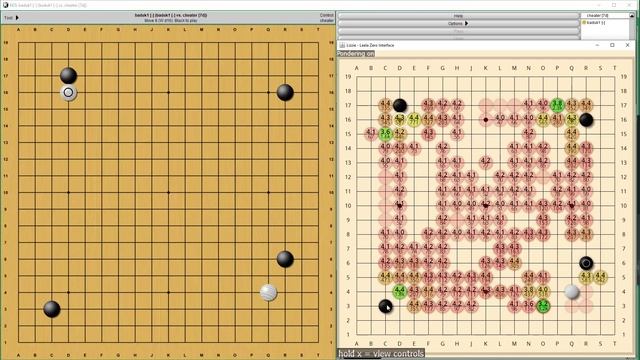Select green 3.6 candidate at C15 in Lizzie
This screenshot has height=360, width=640.
[x=385, y=133]
